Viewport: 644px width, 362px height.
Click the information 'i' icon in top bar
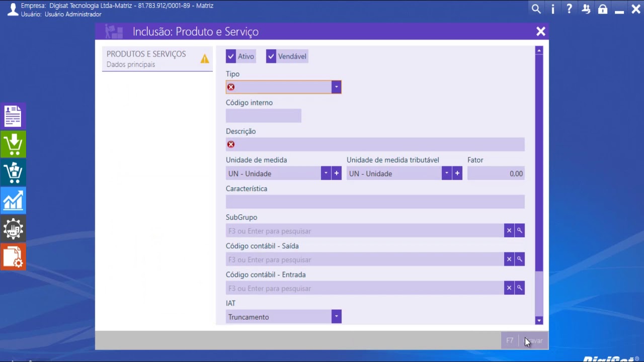553,9
